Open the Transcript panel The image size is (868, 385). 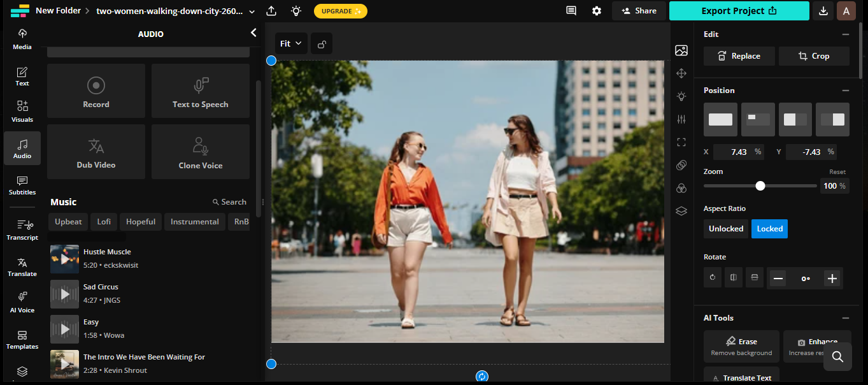pyautogui.click(x=22, y=229)
